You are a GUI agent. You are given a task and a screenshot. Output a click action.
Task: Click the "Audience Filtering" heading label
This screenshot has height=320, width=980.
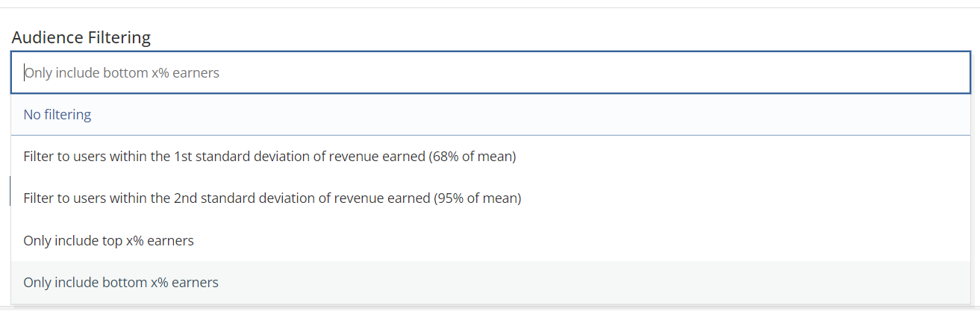pos(81,37)
